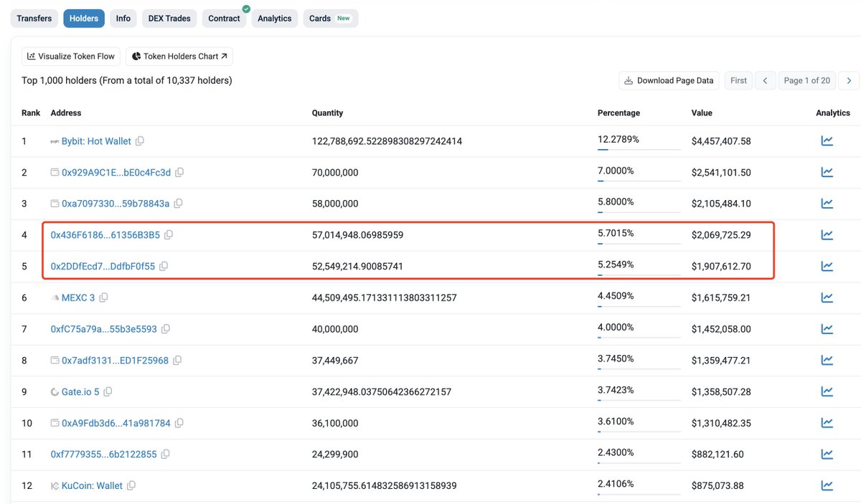Open analytics chart for KuCoin: Wallet row

point(827,485)
